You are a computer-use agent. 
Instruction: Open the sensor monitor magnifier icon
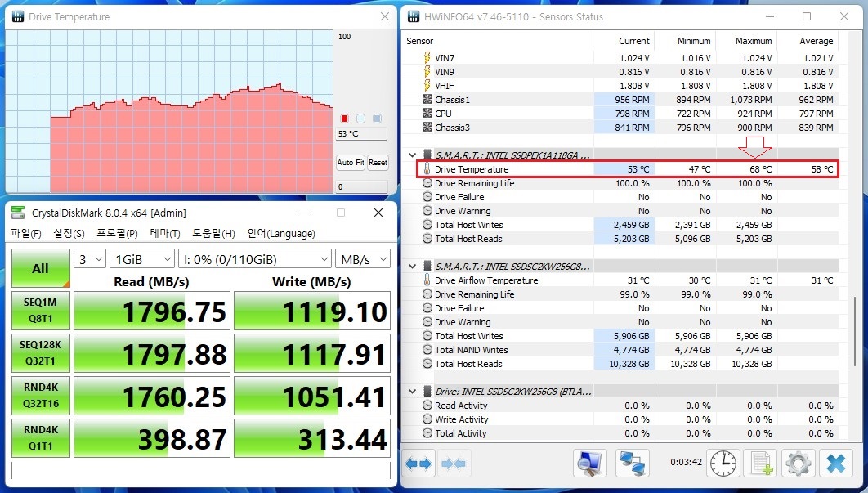click(x=590, y=463)
